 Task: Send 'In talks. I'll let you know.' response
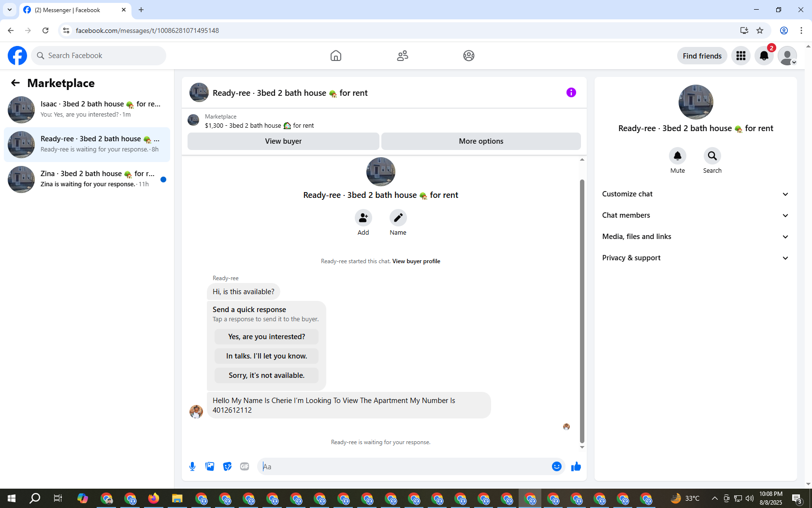(x=267, y=356)
